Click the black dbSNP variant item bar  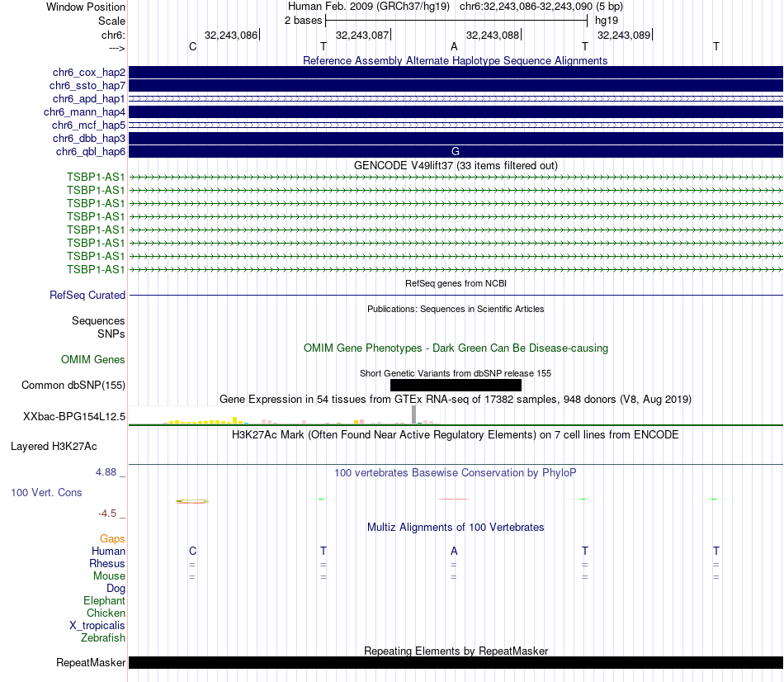coord(456,386)
